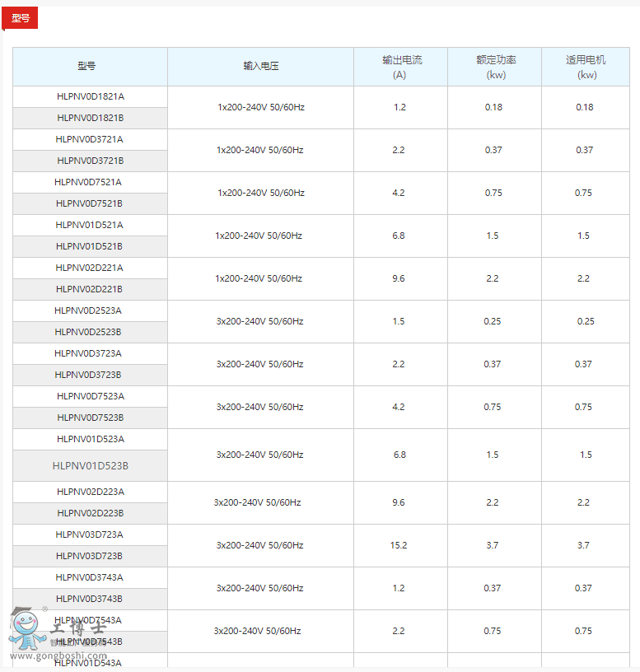This screenshot has width=640, height=672.
Task: Open the www.gongboshi.com watermark link
Action: pos(50,656)
